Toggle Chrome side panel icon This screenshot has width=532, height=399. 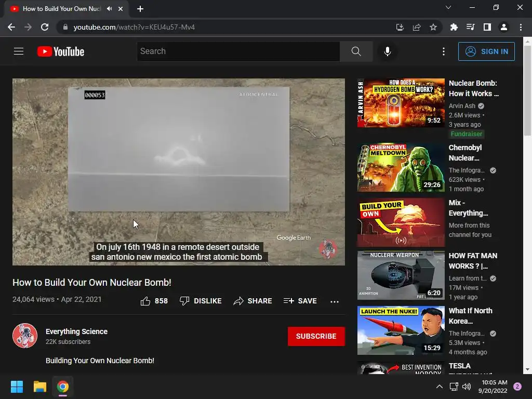click(487, 27)
